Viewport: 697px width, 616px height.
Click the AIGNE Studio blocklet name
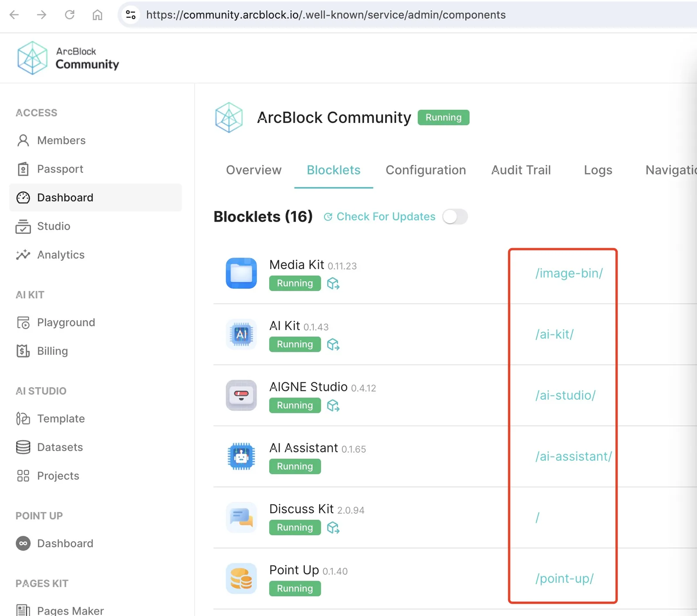pos(308,387)
